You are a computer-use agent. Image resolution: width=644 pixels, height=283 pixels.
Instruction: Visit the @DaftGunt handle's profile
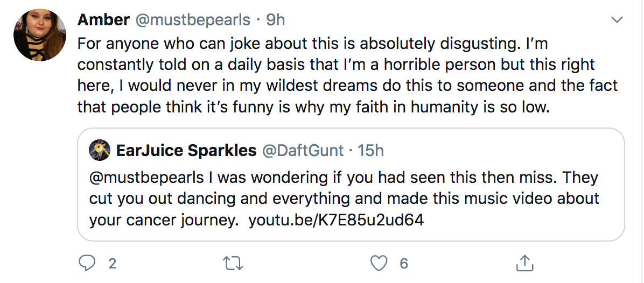[x=303, y=151]
